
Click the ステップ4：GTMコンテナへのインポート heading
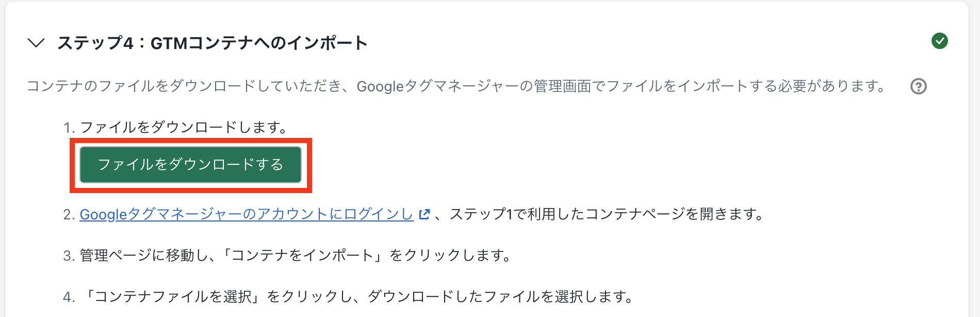coord(212,43)
